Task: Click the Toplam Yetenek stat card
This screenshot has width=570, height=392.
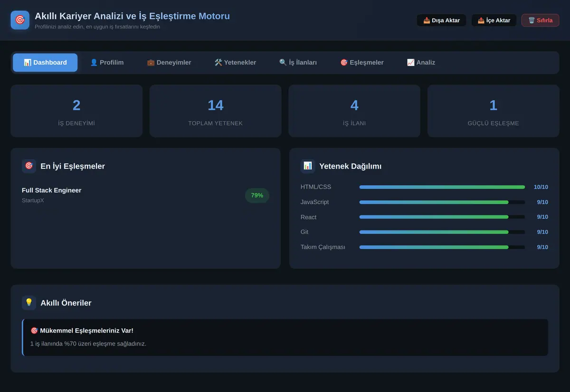Action: coord(216,111)
